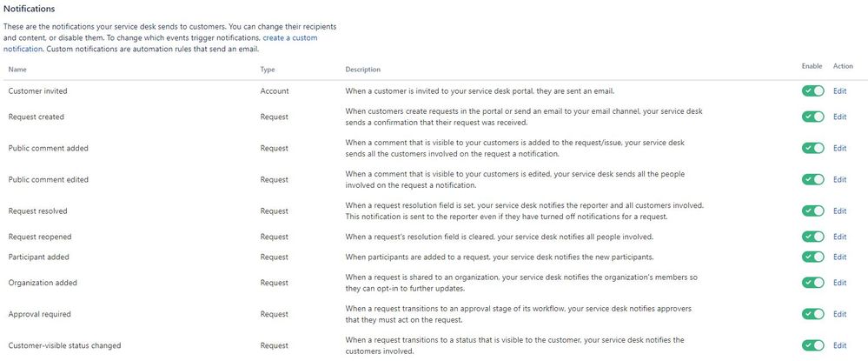
Task: Open Edit for Request resolved
Action: [x=840, y=211]
